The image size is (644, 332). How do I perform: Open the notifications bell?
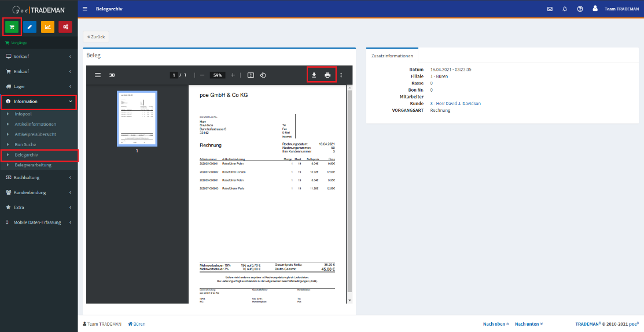(565, 9)
